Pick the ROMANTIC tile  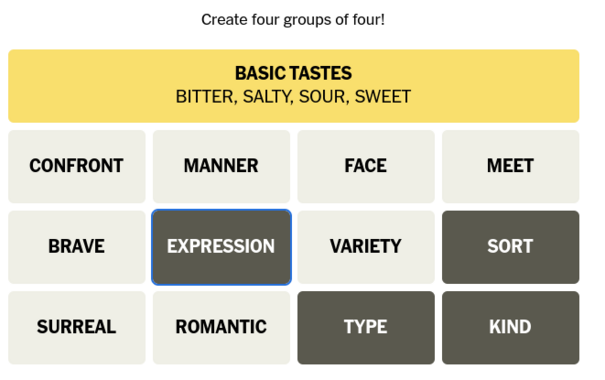[x=221, y=328]
